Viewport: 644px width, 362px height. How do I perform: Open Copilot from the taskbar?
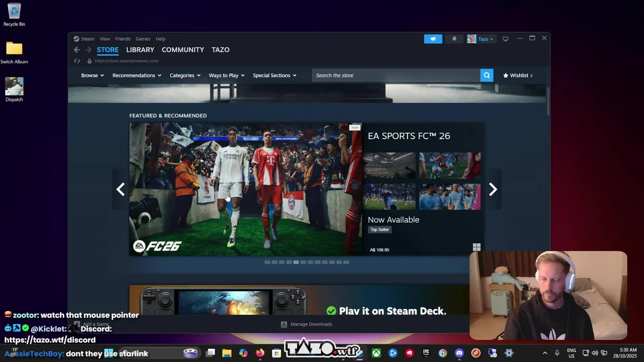click(x=244, y=353)
